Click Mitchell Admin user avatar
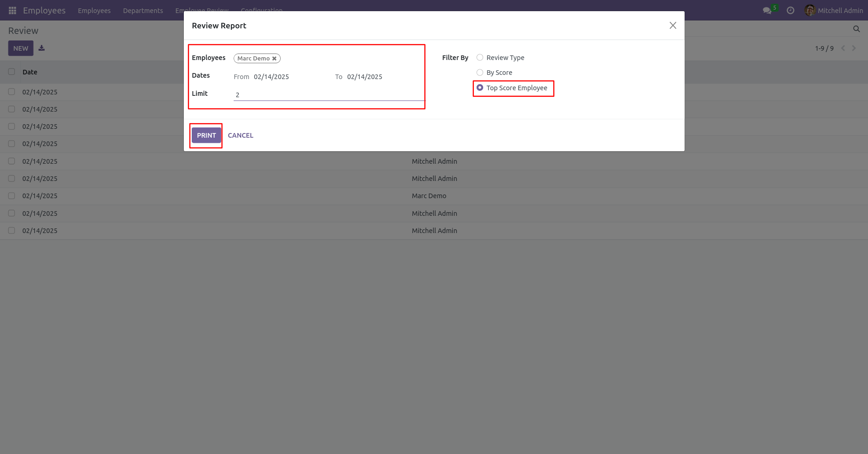The width and height of the screenshot is (868, 454). tap(810, 10)
